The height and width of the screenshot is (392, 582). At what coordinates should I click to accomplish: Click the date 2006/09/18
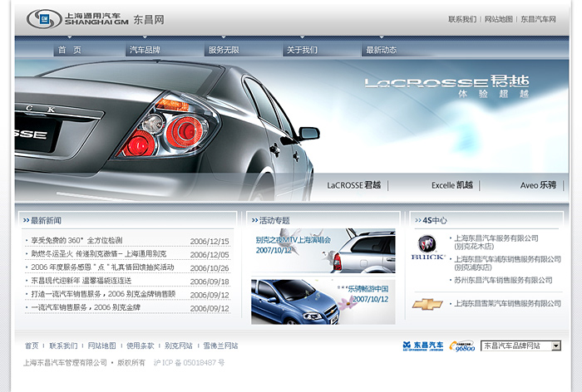[210, 282]
